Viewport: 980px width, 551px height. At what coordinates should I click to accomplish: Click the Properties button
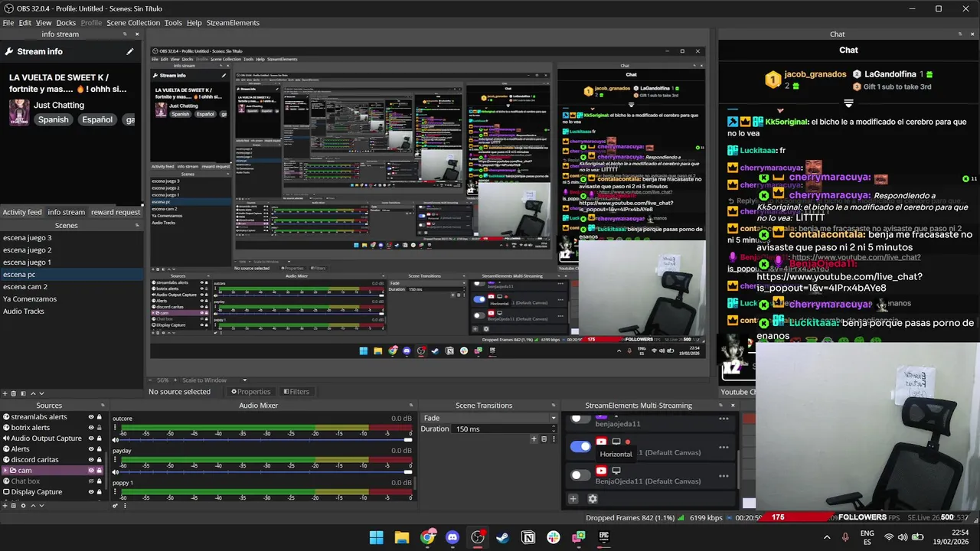click(x=251, y=392)
